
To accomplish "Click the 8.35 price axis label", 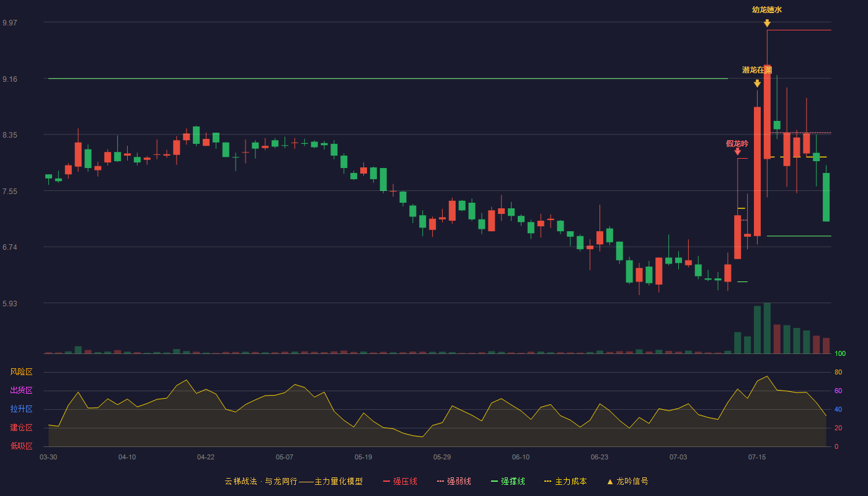I will pyautogui.click(x=10, y=135).
